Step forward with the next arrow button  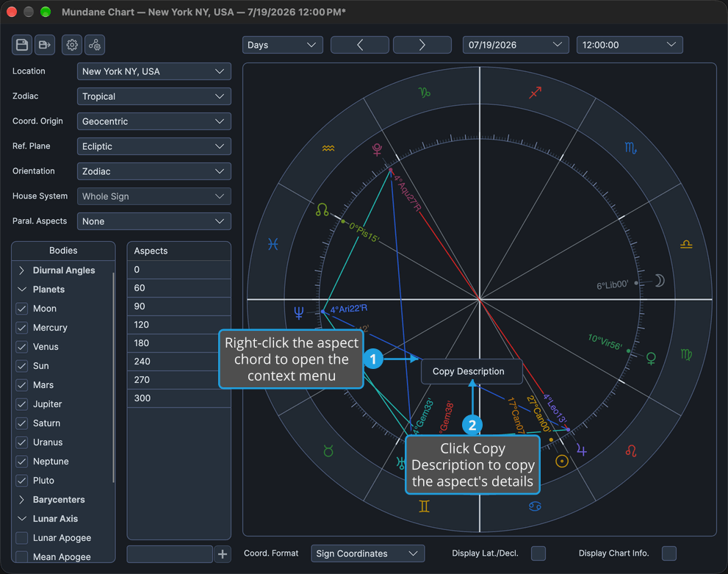tap(422, 45)
